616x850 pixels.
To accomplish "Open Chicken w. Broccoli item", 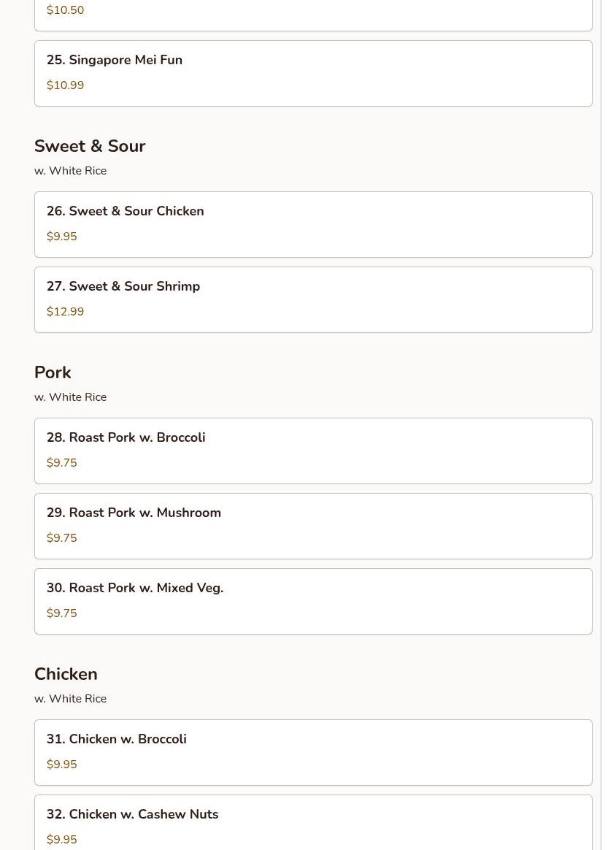I will click(x=117, y=739).
